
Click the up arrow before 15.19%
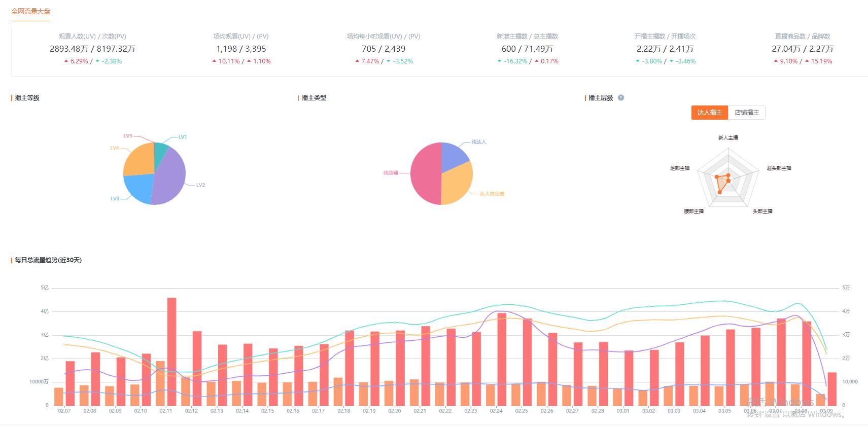click(x=807, y=61)
